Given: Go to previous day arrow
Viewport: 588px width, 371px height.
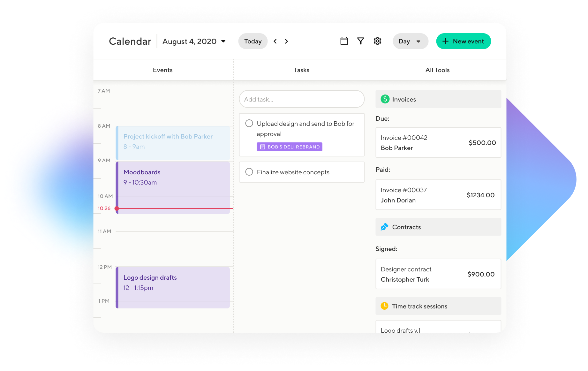Looking at the screenshot, I should (x=275, y=41).
